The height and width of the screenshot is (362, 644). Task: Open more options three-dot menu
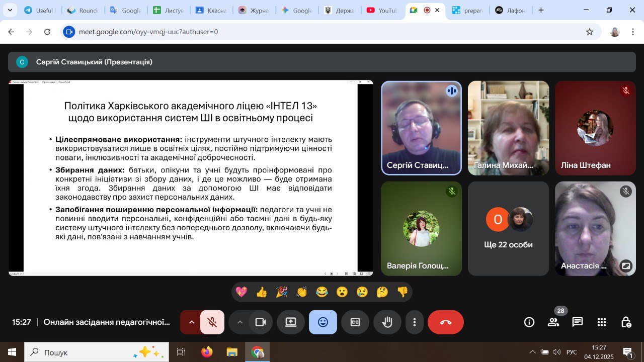(414, 322)
